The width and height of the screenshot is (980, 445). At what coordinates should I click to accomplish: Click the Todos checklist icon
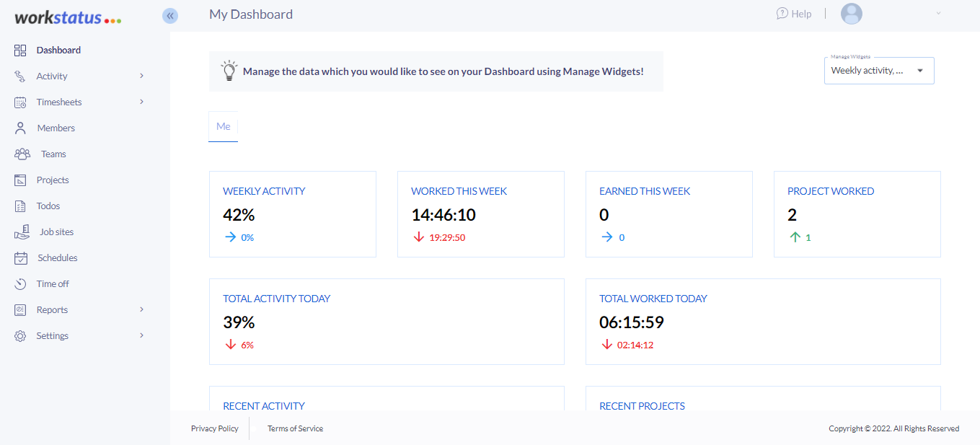pos(21,206)
